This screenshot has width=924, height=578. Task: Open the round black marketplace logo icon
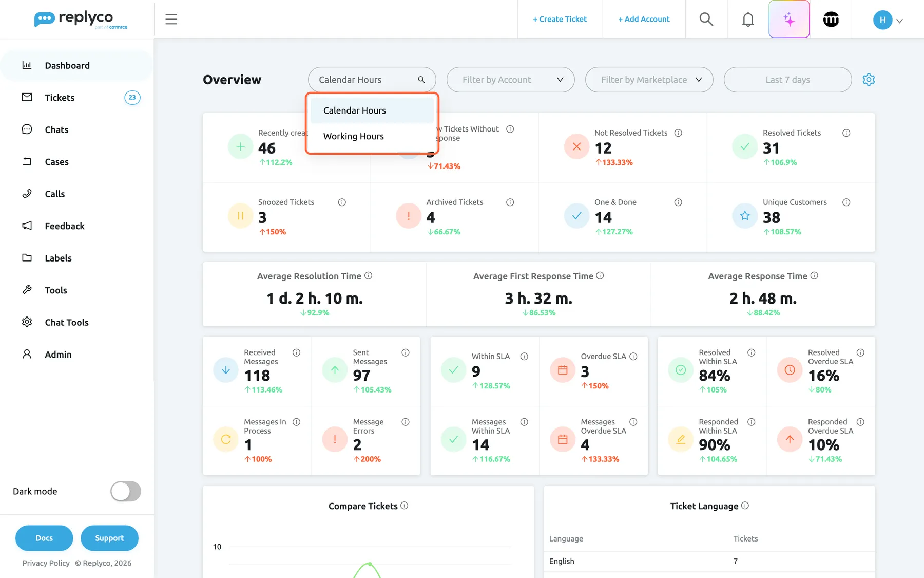831,20
